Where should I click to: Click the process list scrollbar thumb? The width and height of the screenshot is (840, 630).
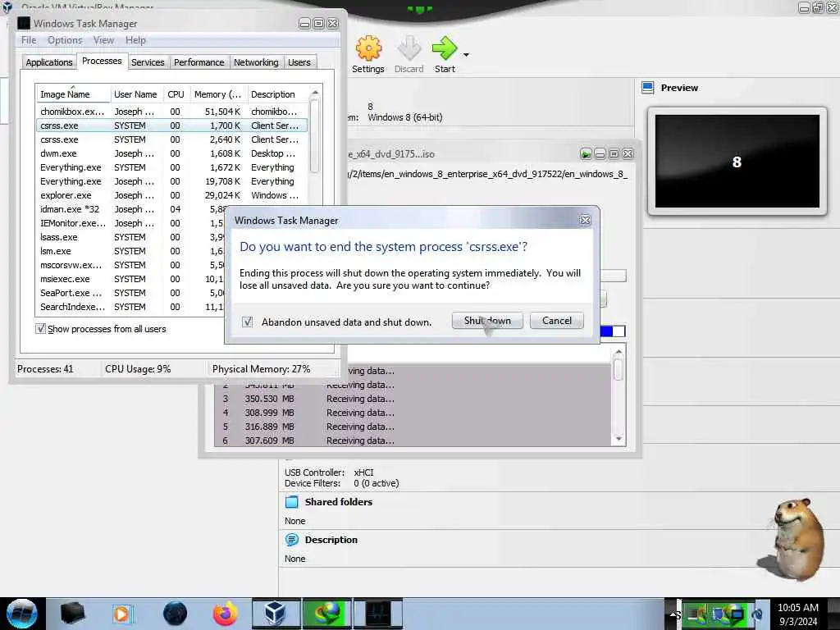coord(315,137)
